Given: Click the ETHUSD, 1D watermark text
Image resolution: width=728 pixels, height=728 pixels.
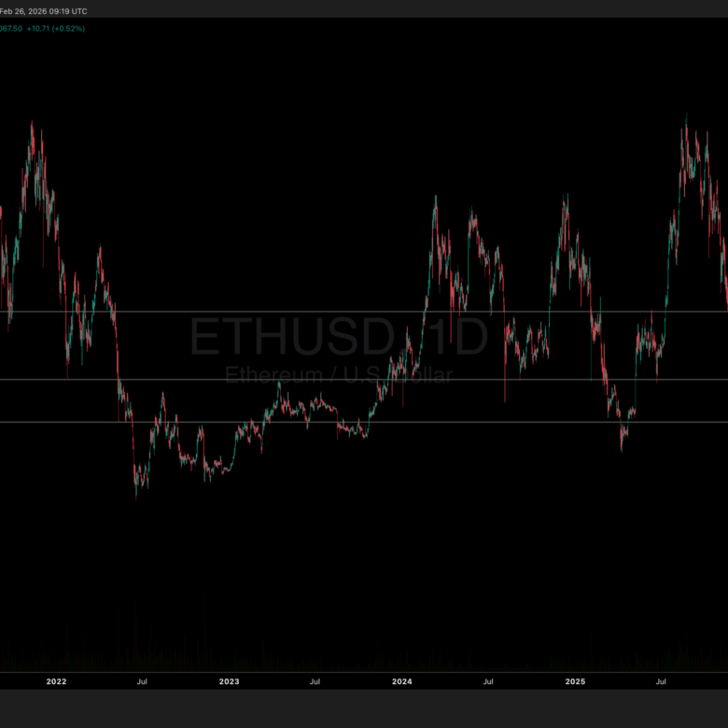Looking at the screenshot, I should [338, 337].
